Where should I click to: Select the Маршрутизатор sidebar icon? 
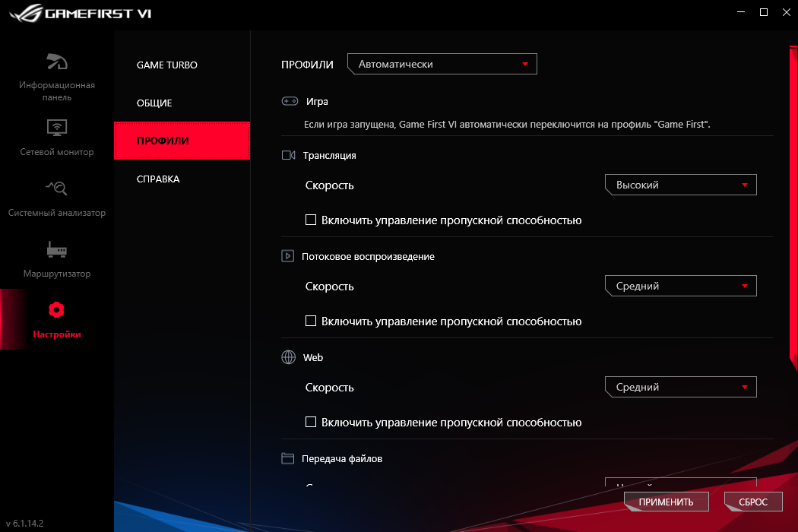(x=55, y=250)
